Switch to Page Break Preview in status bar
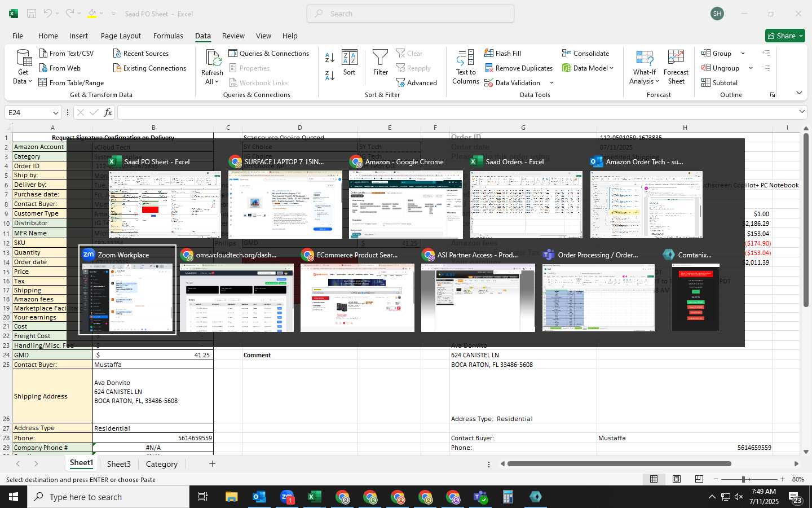812x508 pixels. point(699,479)
